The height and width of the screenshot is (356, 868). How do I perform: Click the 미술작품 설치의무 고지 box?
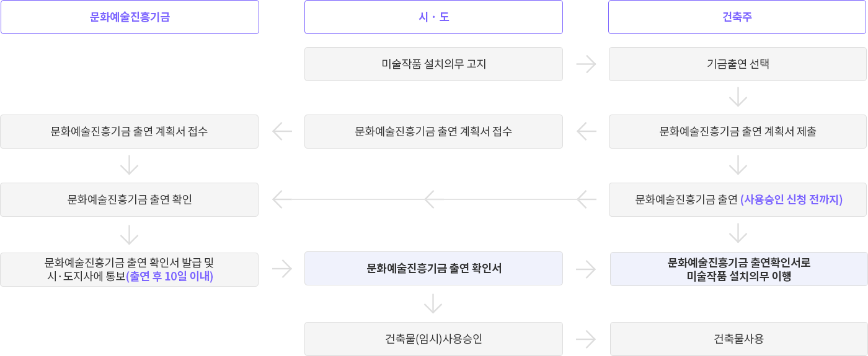tap(433, 64)
